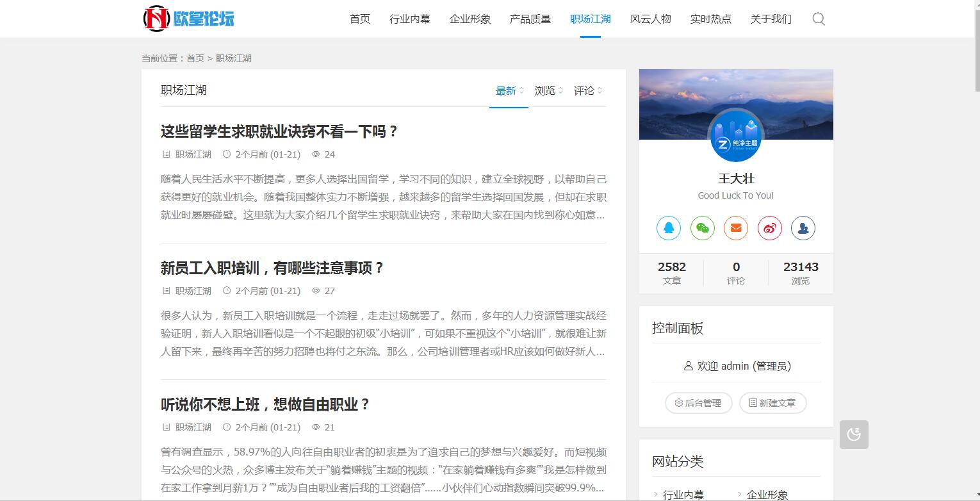Open 企业形象 in 网站分类 list
Screen dimensions: 980x501
(x=767, y=495)
